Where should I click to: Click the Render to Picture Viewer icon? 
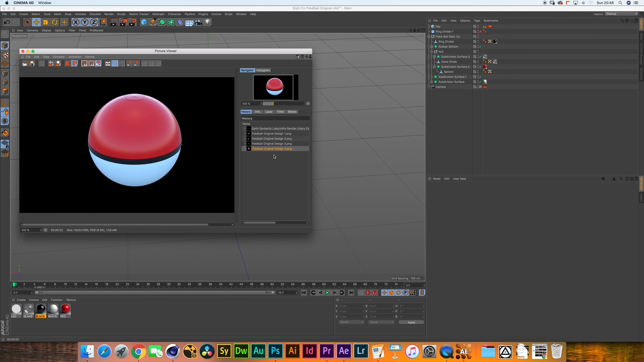tap(123, 22)
